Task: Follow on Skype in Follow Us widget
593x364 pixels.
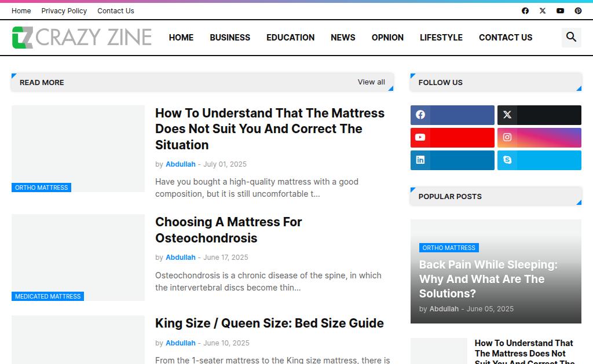Action: coord(539,160)
